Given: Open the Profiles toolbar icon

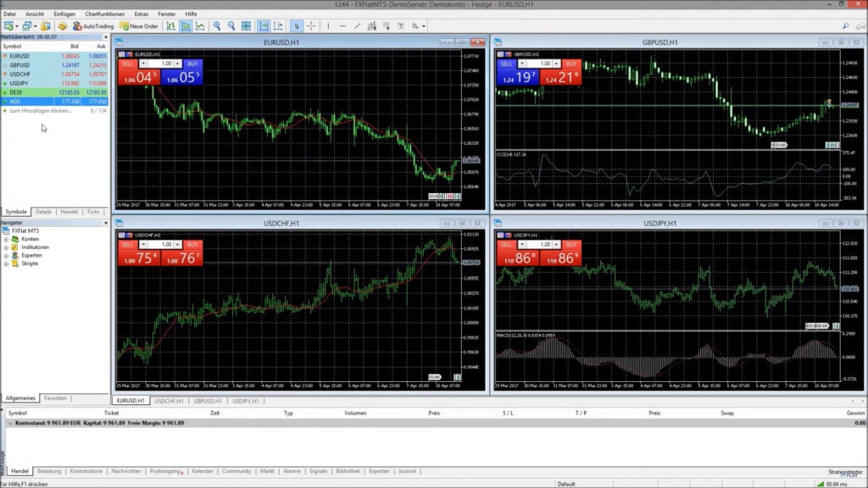Looking at the screenshot, I should [x=26, y=26].
